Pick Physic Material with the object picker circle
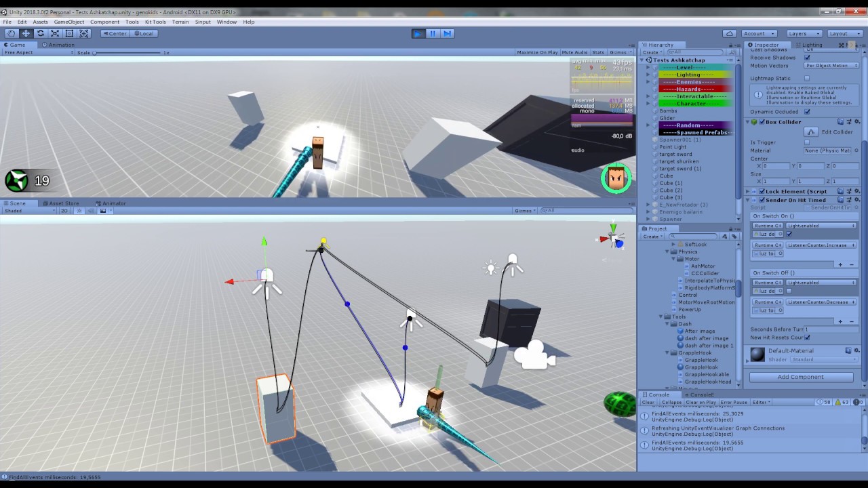 point(856,150)
